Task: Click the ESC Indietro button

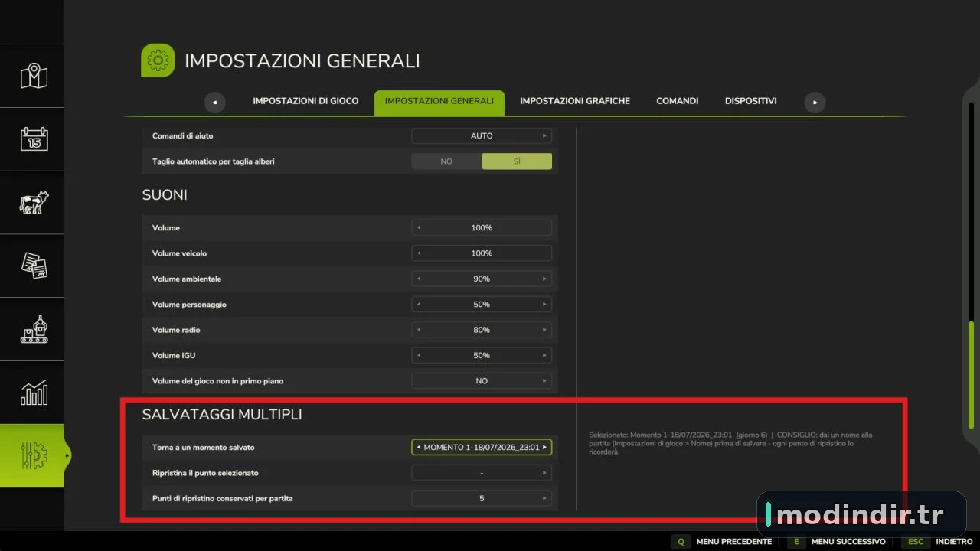Action: point(937,541)
